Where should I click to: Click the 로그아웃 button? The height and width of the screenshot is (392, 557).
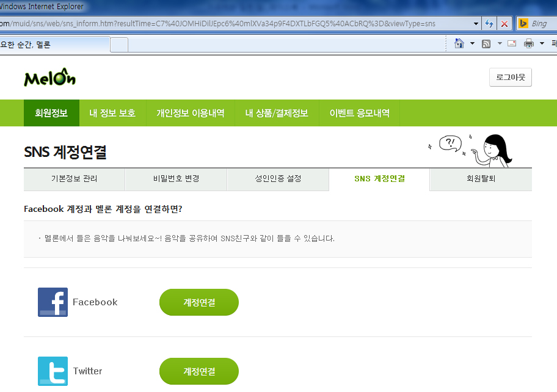pyautogui.click(x=510, y=78)
